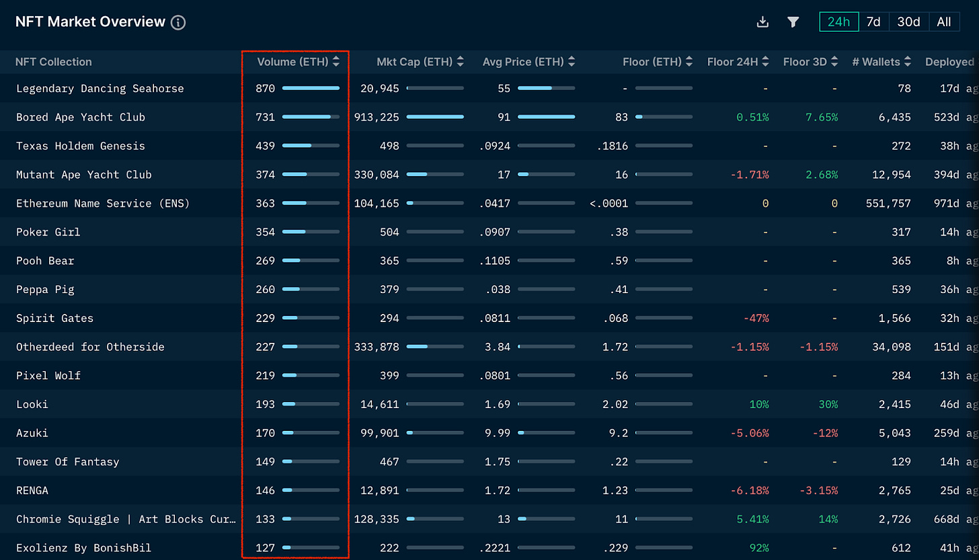Select the Tower Of Fantasy row name

pos(68,462)
